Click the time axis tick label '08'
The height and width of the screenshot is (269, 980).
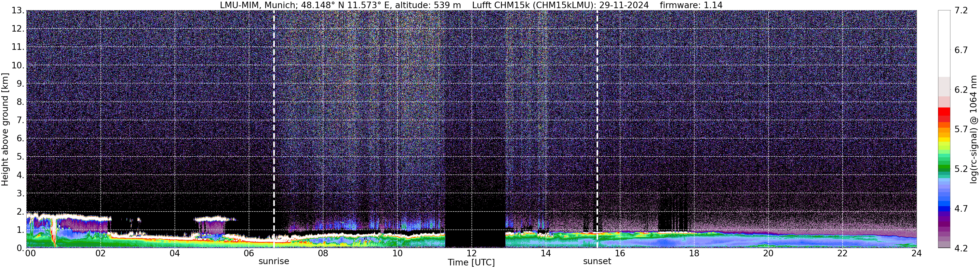[x=323, y=254]
